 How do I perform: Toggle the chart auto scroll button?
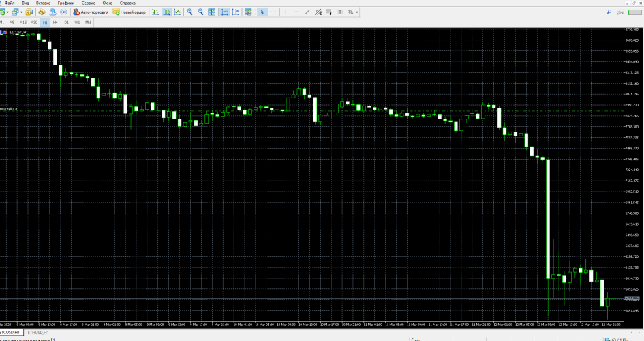(225, 12)
